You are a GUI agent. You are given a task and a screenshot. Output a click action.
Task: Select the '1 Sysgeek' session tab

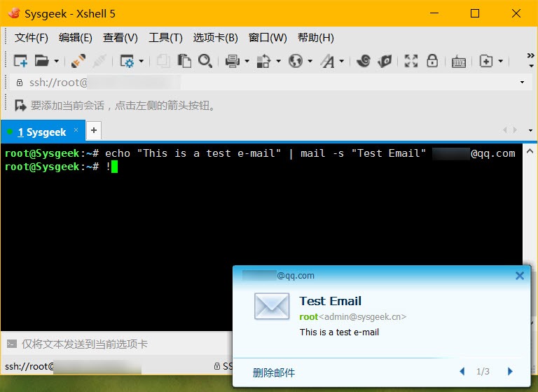pos(42,132)
